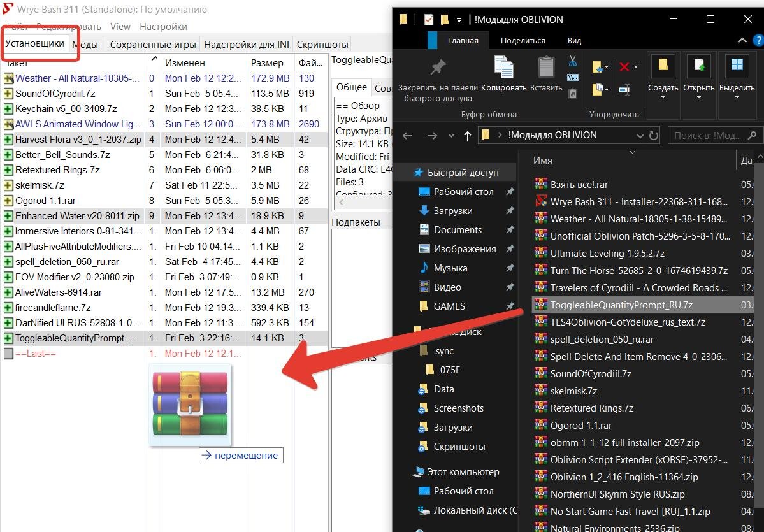Click the properties checkmark icon in Explorer title bar

pos(429,20)
